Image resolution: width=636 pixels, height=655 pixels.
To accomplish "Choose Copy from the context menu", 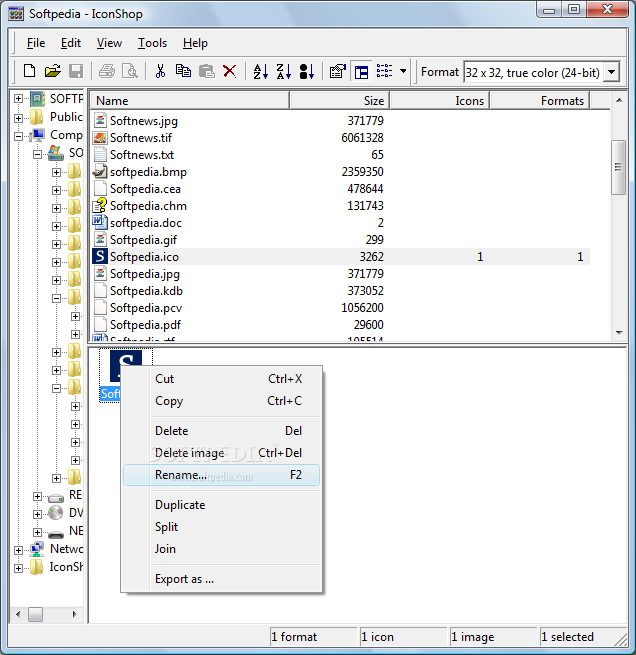I will tap(221, 401).
